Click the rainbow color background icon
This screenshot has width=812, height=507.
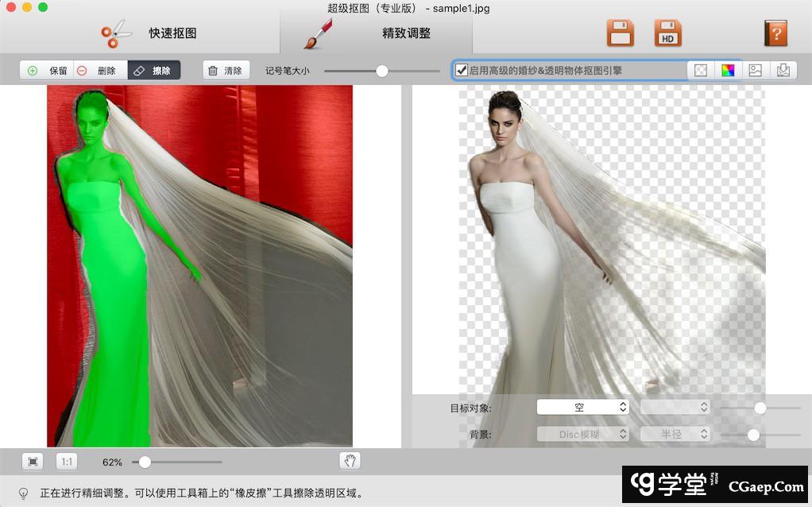point(727,70)
